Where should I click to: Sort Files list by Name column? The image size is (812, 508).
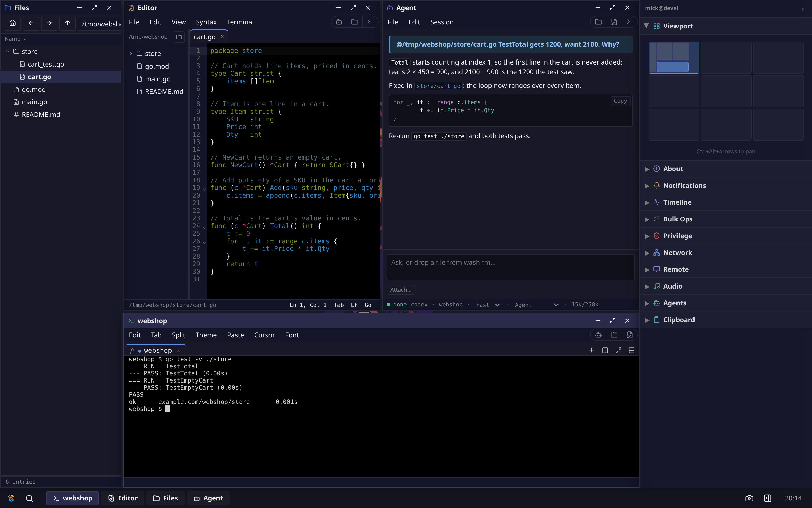(x=15, y=39)
